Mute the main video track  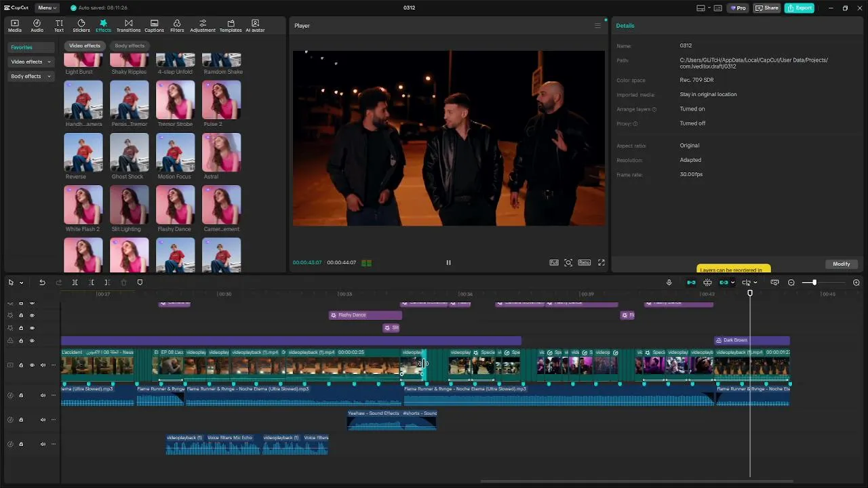point(43,365)
